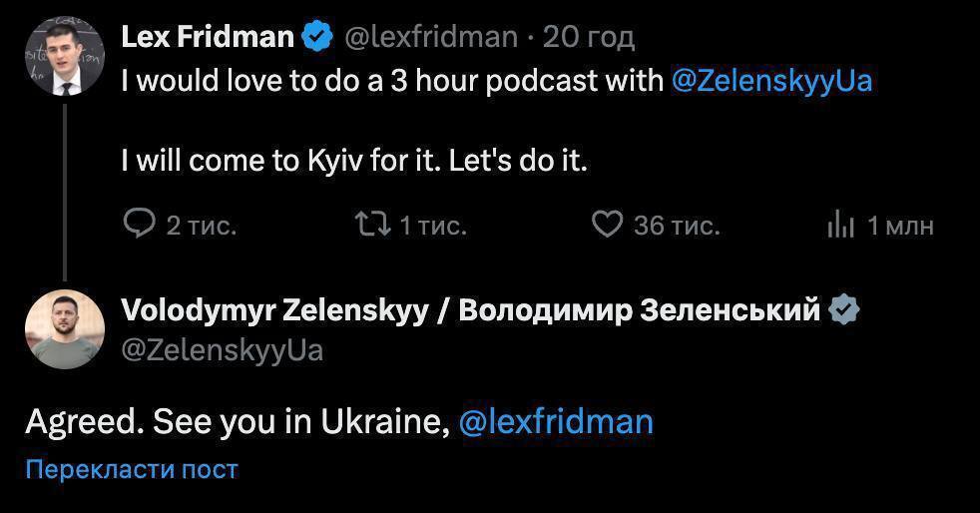Open Zelenskyy's profile picture
The height and width of the screenshot is (513, 980).
[x=65, y=329]
